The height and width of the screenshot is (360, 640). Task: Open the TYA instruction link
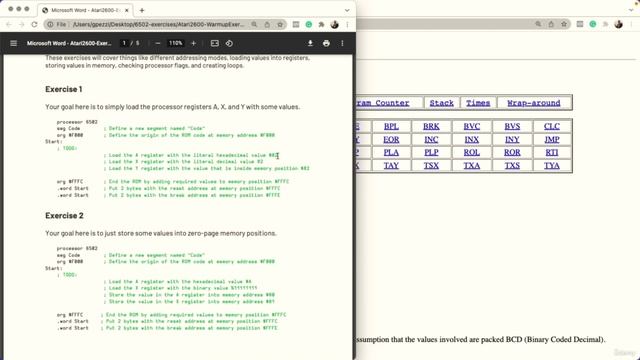click(551, 165)
